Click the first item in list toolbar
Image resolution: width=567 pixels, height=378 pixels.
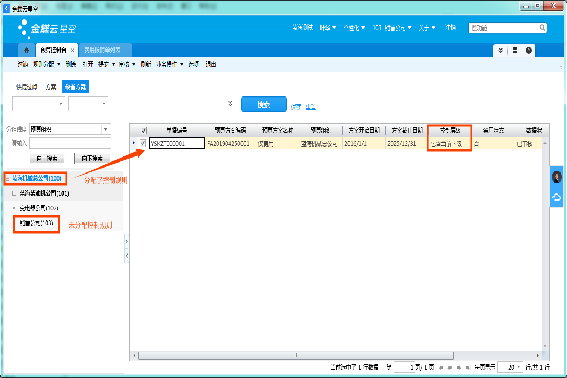click(x=22, y=64)
